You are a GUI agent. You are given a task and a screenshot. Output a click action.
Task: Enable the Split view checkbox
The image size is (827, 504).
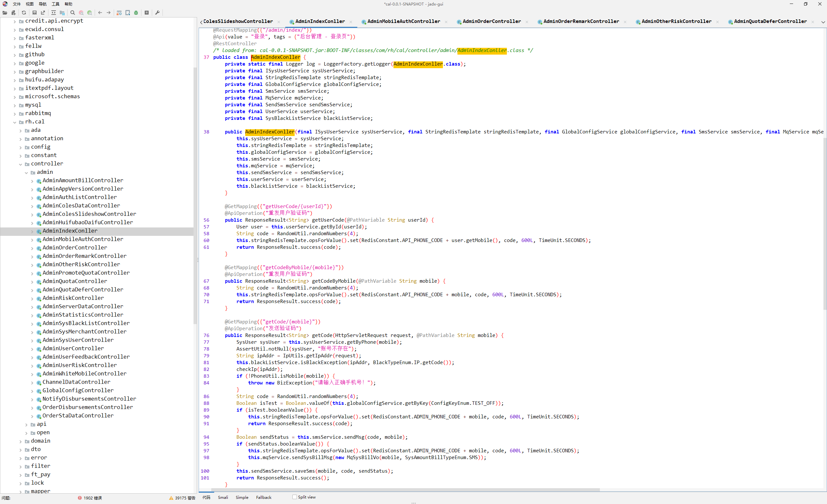coord(294,497)
